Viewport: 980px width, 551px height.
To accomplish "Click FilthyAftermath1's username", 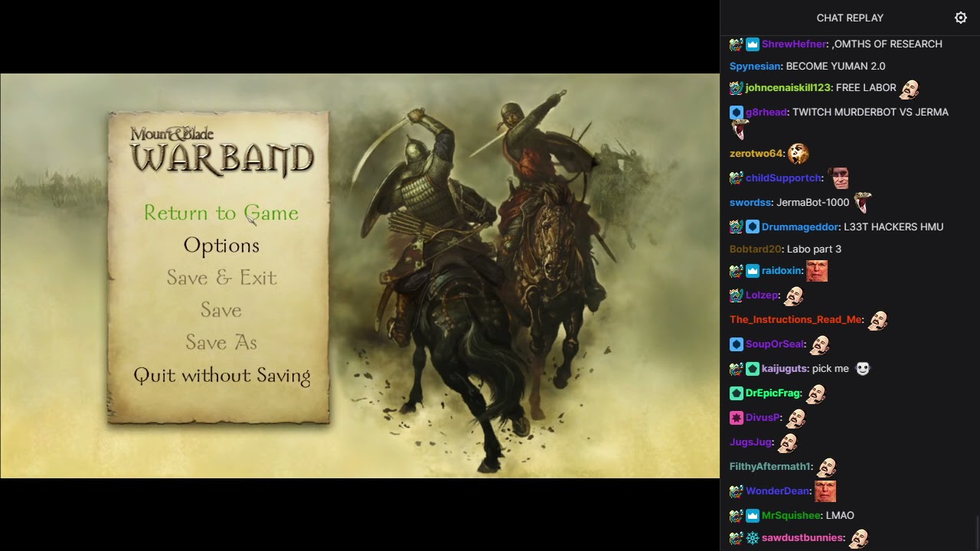I will 770,467.
